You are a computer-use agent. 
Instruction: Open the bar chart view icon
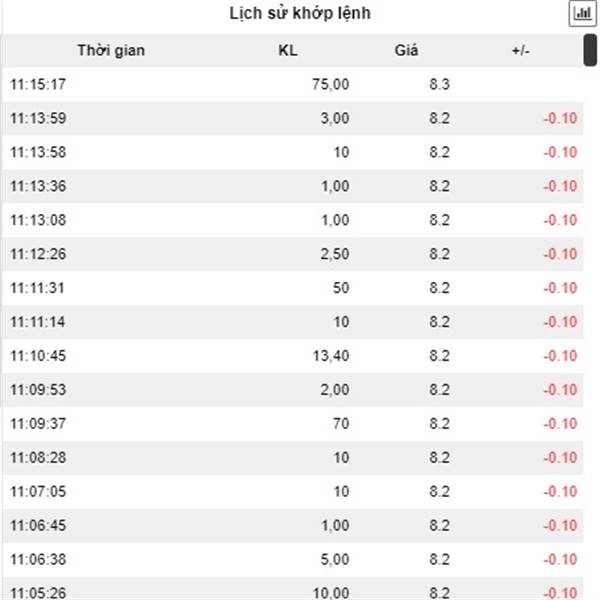click(582, 13)
